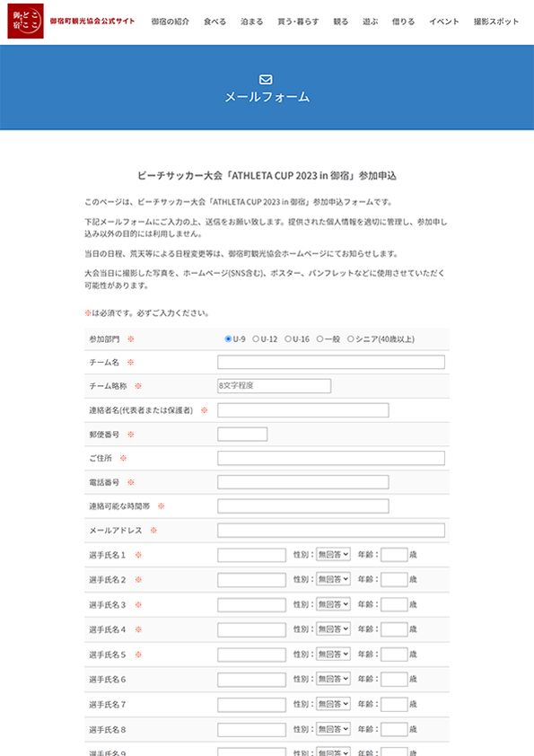Select the U-12 division radio button
Image resolution: width=534 pixels, height=756 pixels.
256,339
